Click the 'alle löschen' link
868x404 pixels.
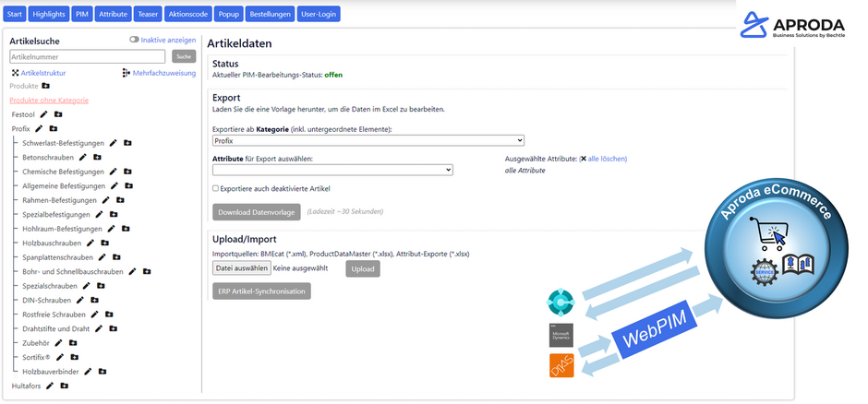607,159
